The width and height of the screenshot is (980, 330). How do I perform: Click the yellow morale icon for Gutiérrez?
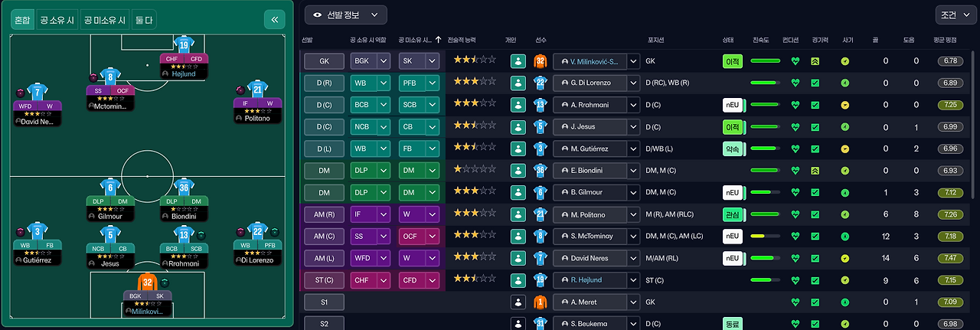click(x=844, y=149)
